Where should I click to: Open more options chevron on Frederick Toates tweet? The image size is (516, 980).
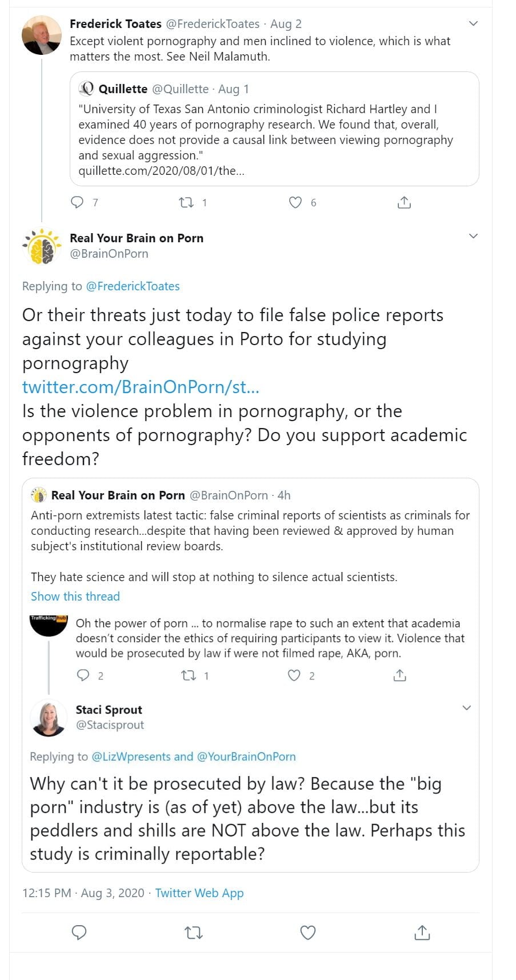[473, 23]
